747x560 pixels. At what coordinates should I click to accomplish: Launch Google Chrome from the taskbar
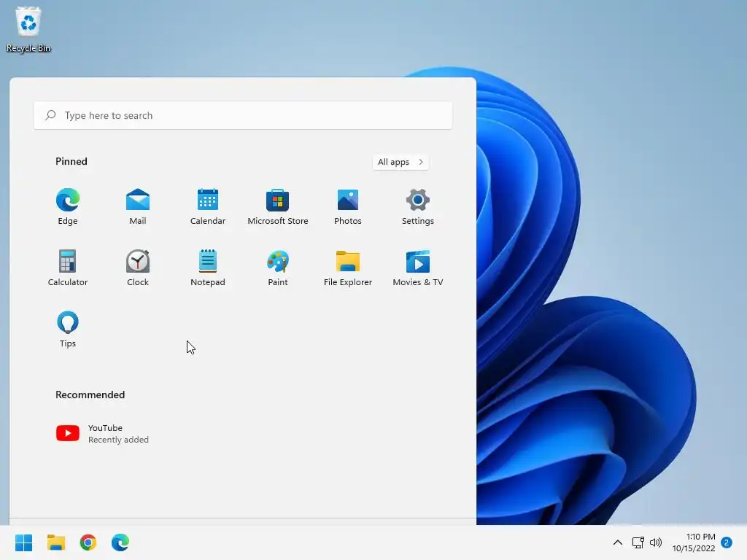pos(88,542)
